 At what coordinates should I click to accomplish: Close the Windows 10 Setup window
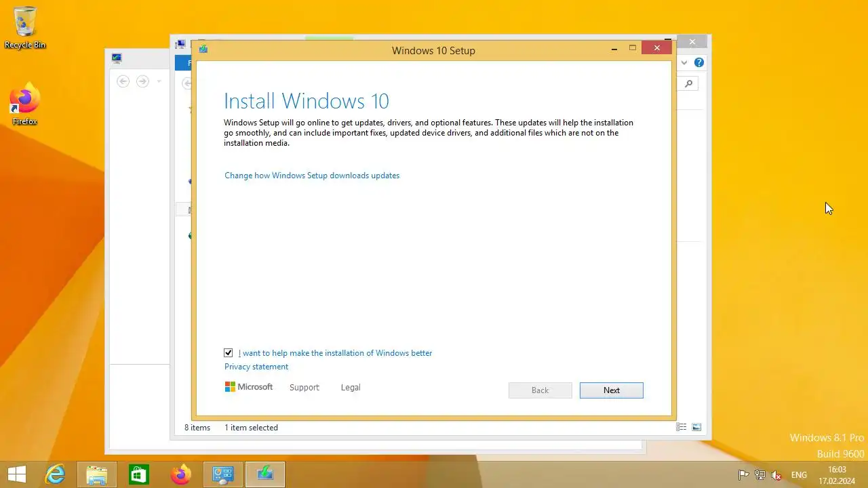(656, 48)
